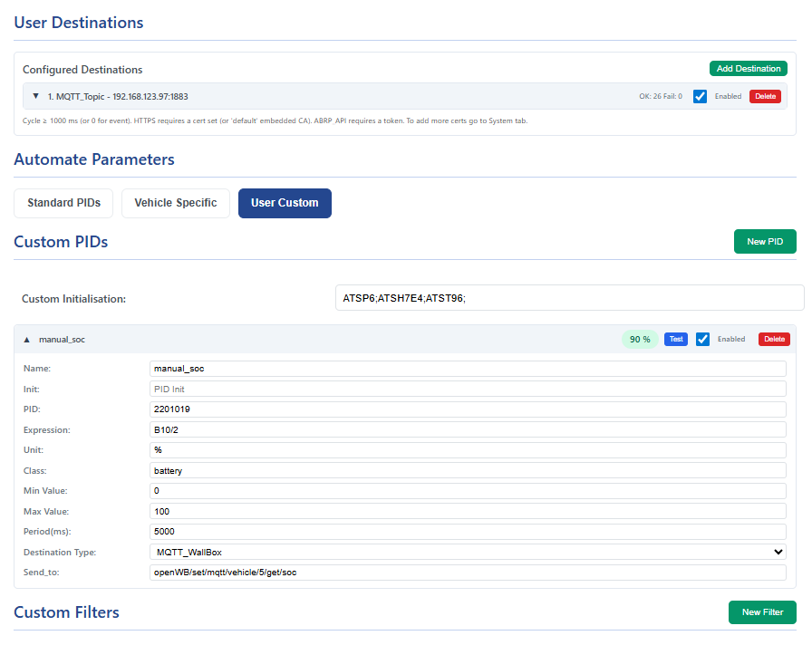The height and width of the screenshot is (645, 812).
Task: Delete the MQTT_Topic destination
Action: click(766, 95)
